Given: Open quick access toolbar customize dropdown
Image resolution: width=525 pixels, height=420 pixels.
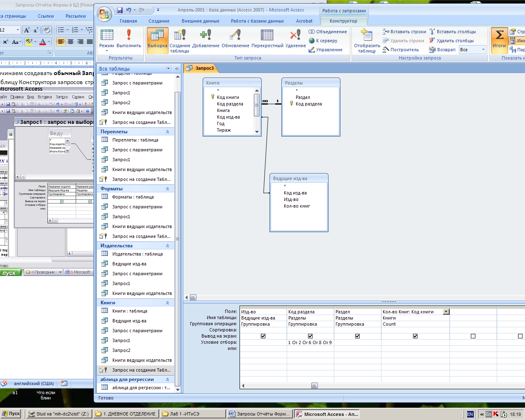Looking at the screenshot, I should point(158,10).
